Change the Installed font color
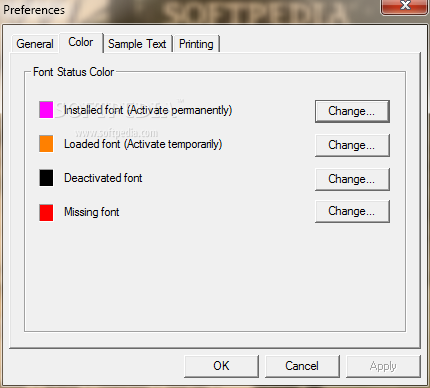Screen dimensions: 430x388 352,111
